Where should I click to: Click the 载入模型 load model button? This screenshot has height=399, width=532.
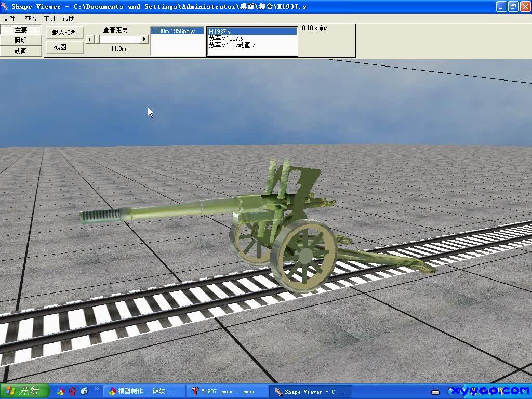tap(64, 32)
